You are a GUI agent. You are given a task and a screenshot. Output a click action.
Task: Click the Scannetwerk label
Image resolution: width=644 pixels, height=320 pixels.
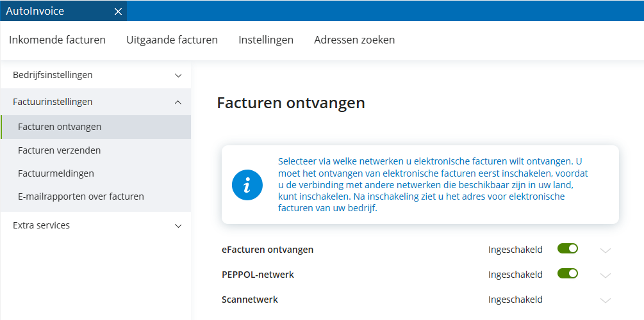(x=250, y=300)
